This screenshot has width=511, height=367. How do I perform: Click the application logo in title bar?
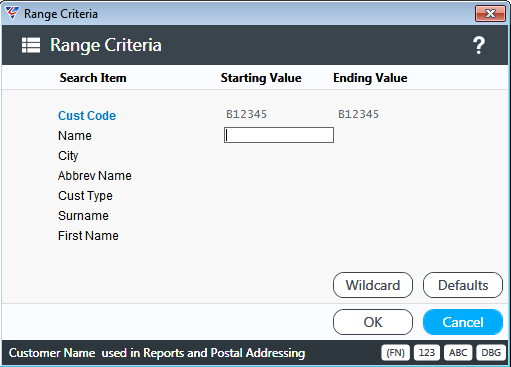coord(12,13)
